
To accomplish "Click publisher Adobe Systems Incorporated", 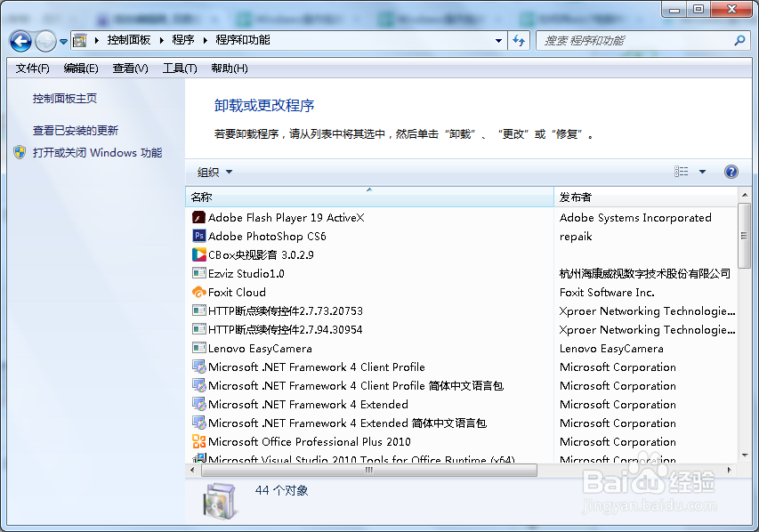I will tap(635, 218).
